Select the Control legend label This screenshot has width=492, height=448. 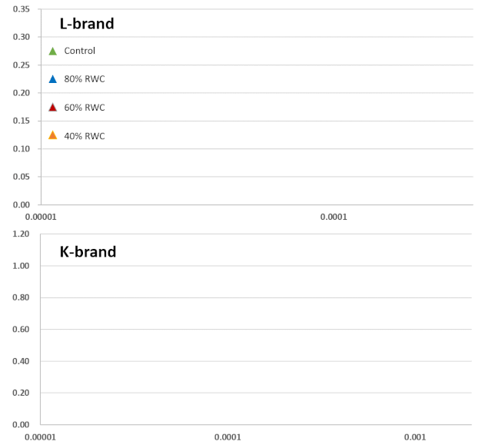[x=80, y=51]
